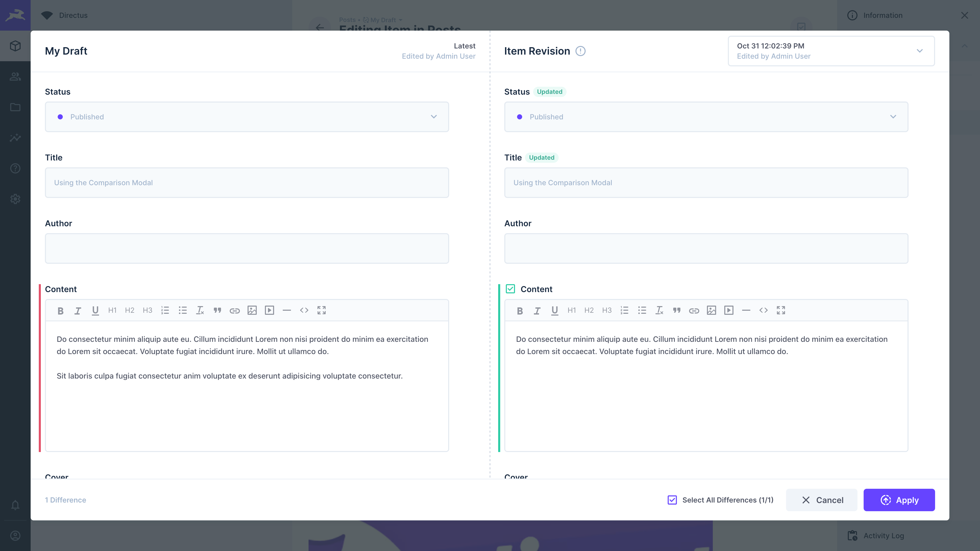Expand the revision editor to fullscreen

pyautogui.click(x=781, y=310)
